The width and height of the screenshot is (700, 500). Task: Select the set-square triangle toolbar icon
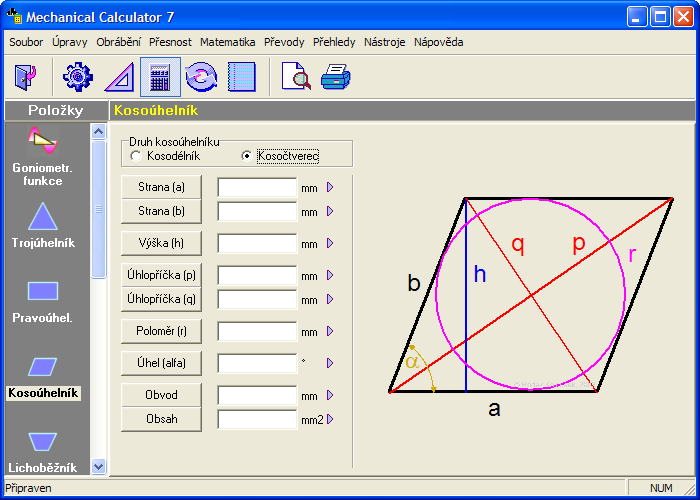point(119,77)
